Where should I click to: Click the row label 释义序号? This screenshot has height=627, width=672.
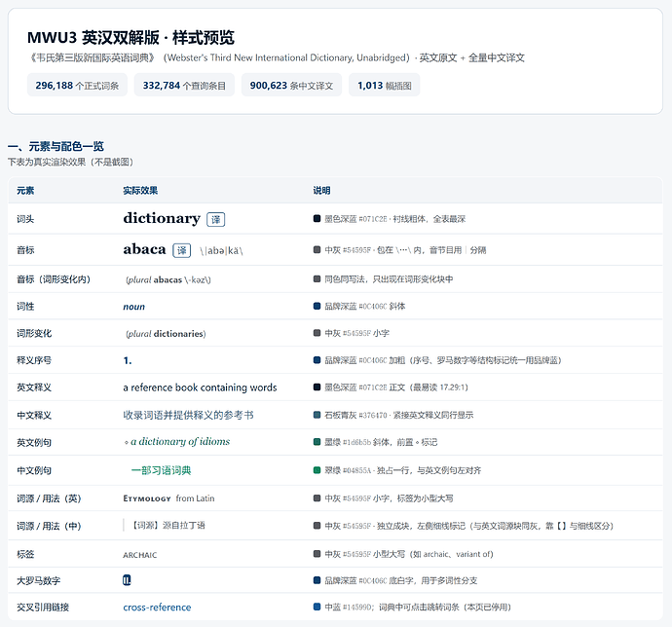34,360
